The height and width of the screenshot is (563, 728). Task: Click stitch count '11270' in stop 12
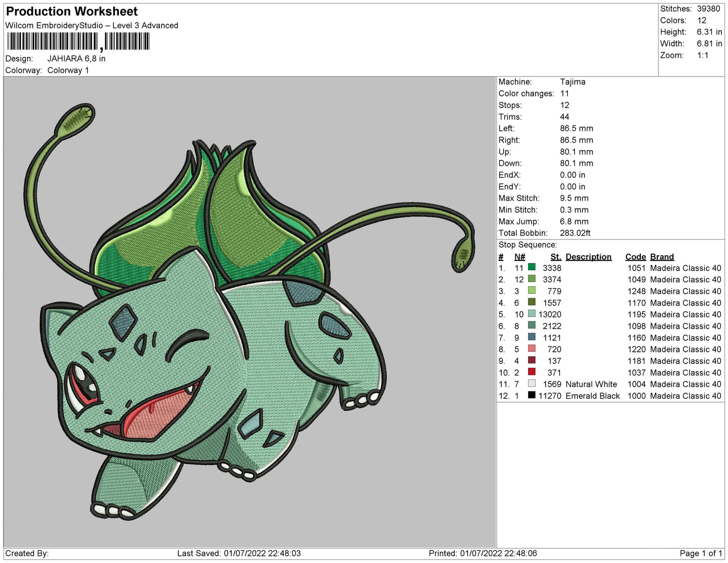click(550, 396)
